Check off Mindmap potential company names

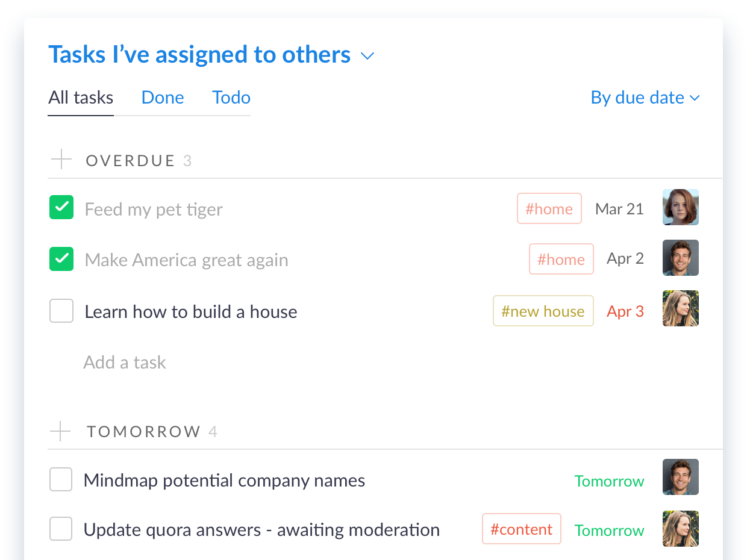pyautogui.click(x=61, y=479)
